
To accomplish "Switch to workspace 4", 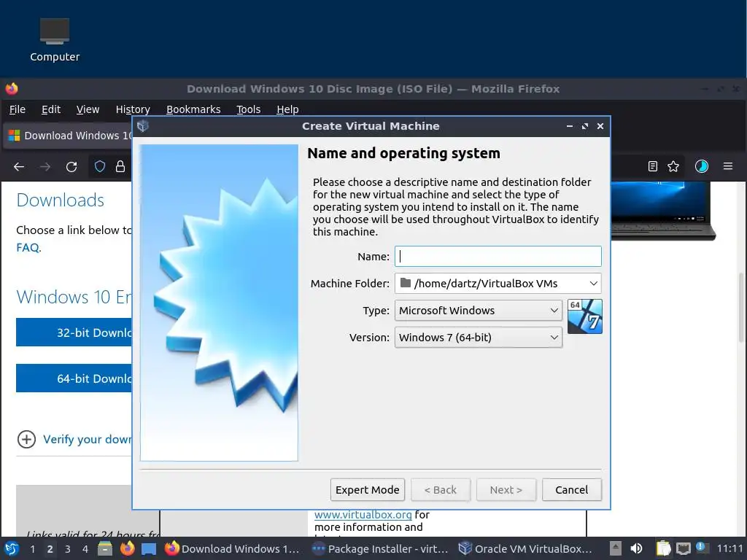I will [x=85, y=549].
